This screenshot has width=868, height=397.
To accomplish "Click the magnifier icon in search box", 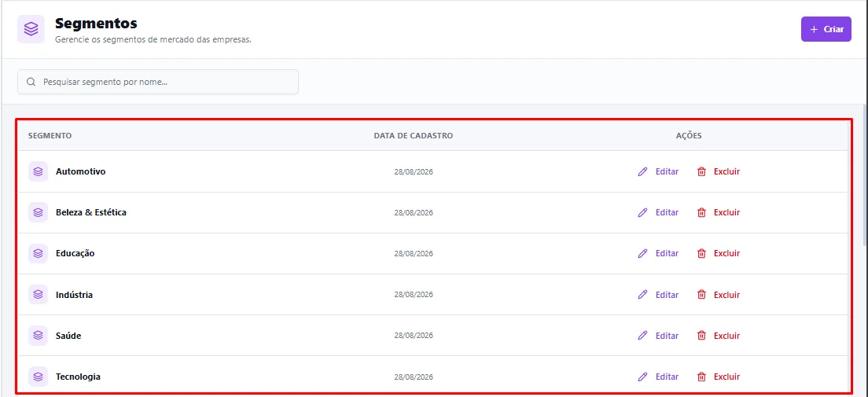I will pyautogui.click(x=31, y=82).
